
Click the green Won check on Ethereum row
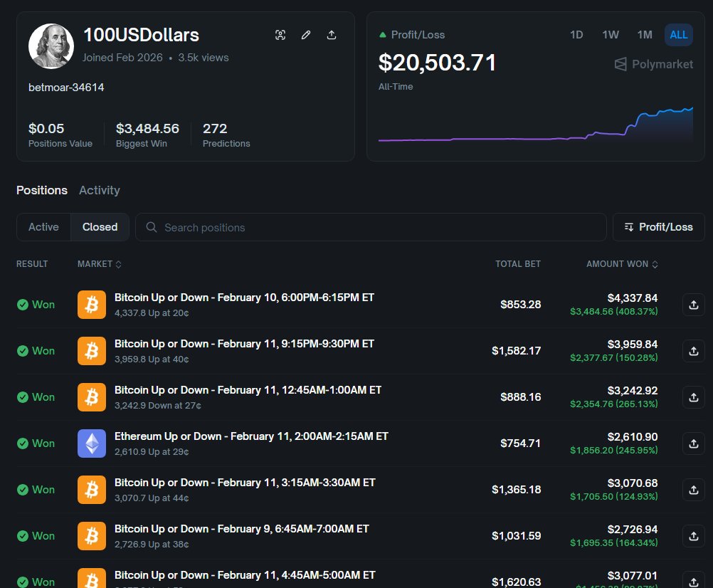pos(22,443)
